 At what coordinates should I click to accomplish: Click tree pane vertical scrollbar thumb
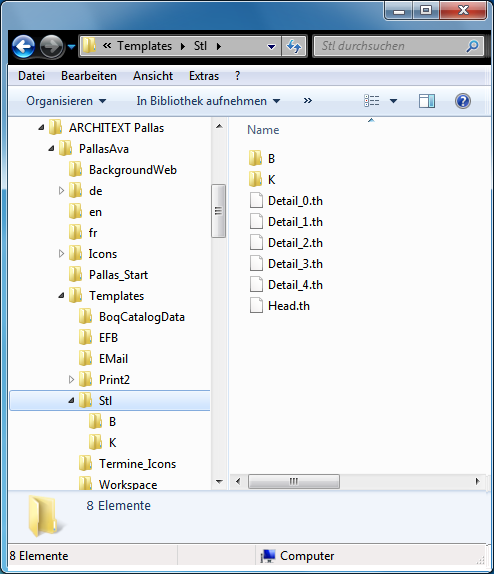pyautogui.click(x=219, y=211)
